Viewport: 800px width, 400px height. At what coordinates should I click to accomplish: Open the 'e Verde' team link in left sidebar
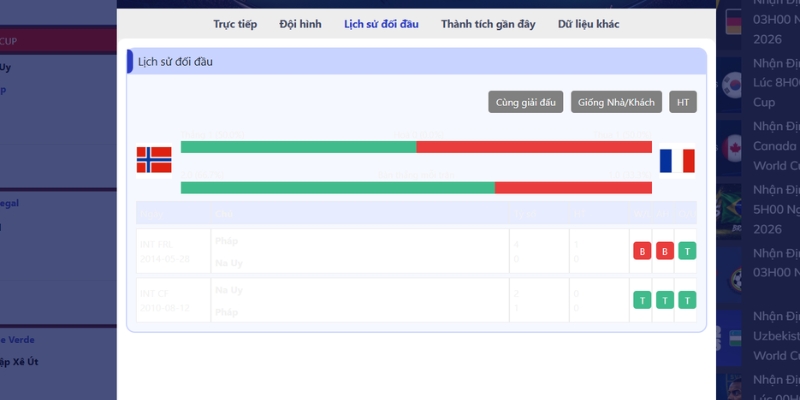pyautogui.click(x=17, y=340)
